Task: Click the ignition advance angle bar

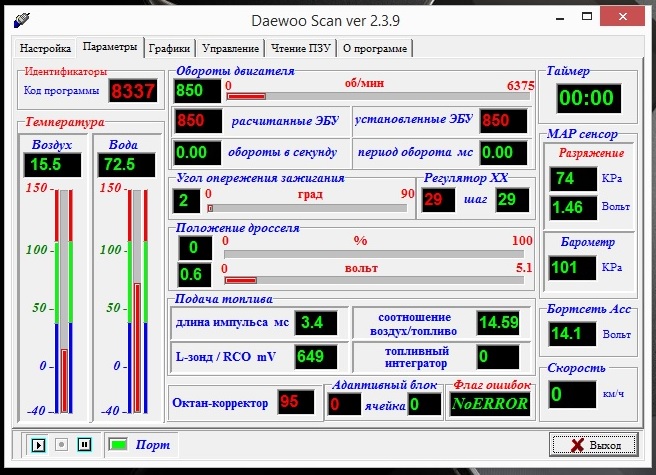Action: click(x=309, y=208)
